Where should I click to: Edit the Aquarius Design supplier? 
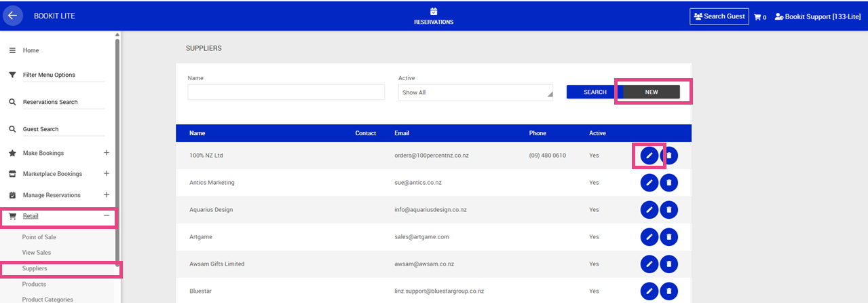(649, 210)
